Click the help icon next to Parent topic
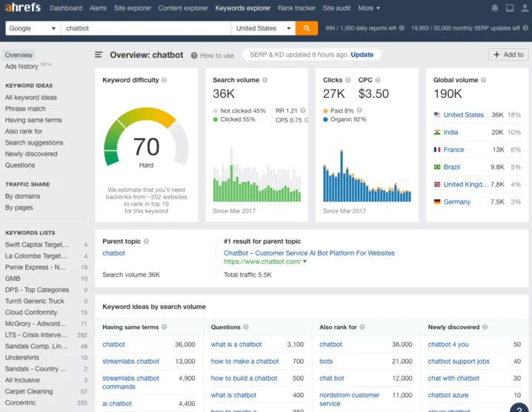Screen dimensions: 532x412 click(x=146, y=242)
